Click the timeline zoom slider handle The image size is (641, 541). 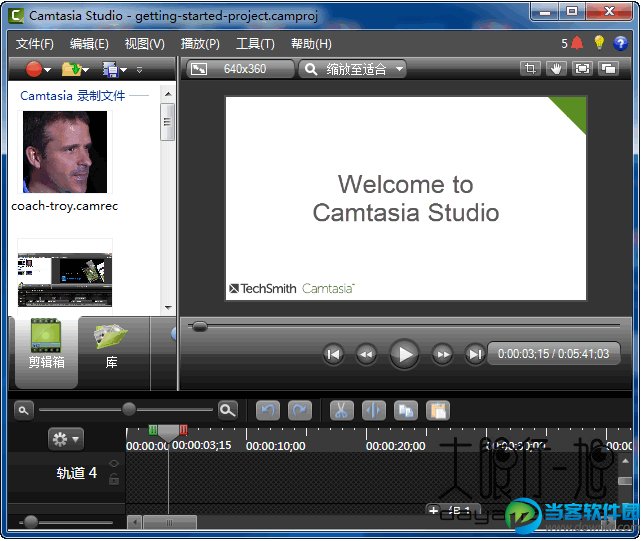(129, 409)
